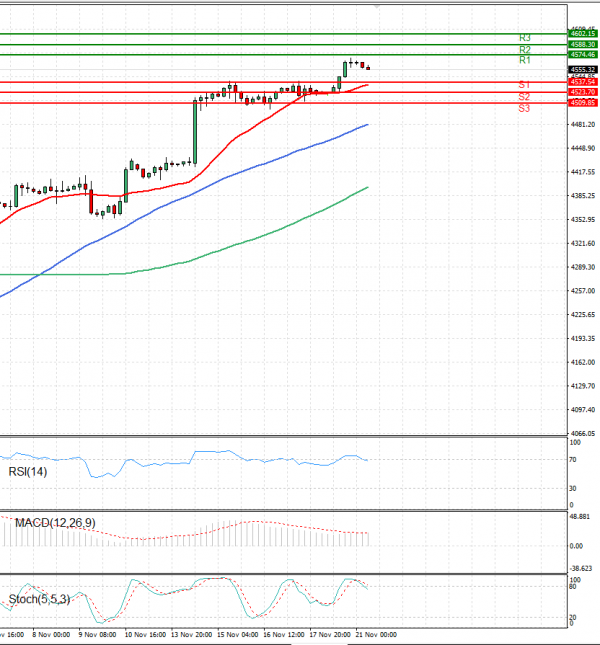Click the 48.881 value on MACD scale
Viewport: 600px width, 645px height.
point(580,517)
